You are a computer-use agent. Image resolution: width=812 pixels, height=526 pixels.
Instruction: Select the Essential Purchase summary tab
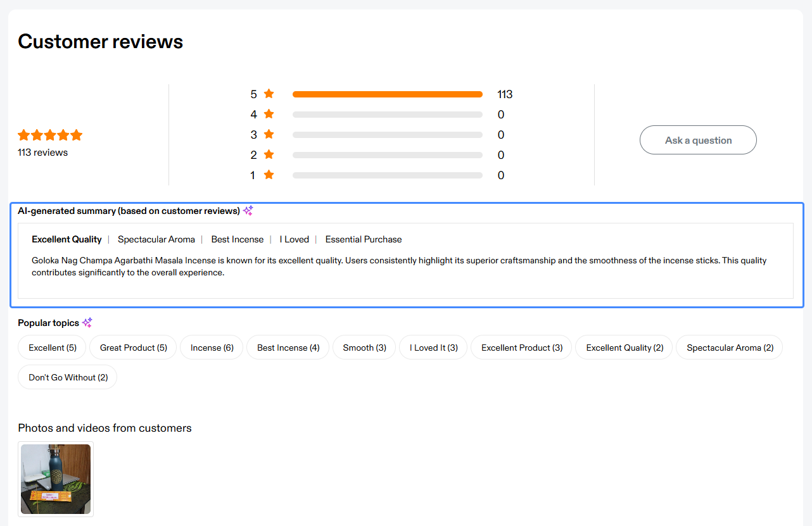point(364,239)
